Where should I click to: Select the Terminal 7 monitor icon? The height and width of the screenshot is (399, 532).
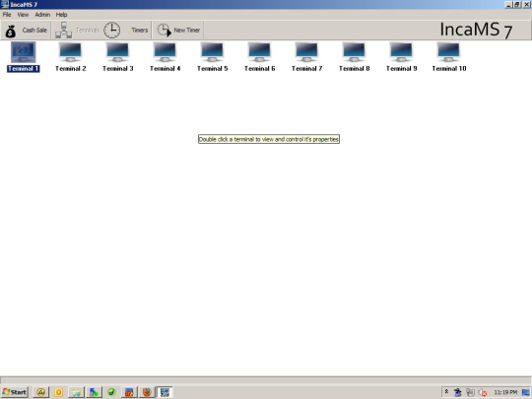point(306,52)
